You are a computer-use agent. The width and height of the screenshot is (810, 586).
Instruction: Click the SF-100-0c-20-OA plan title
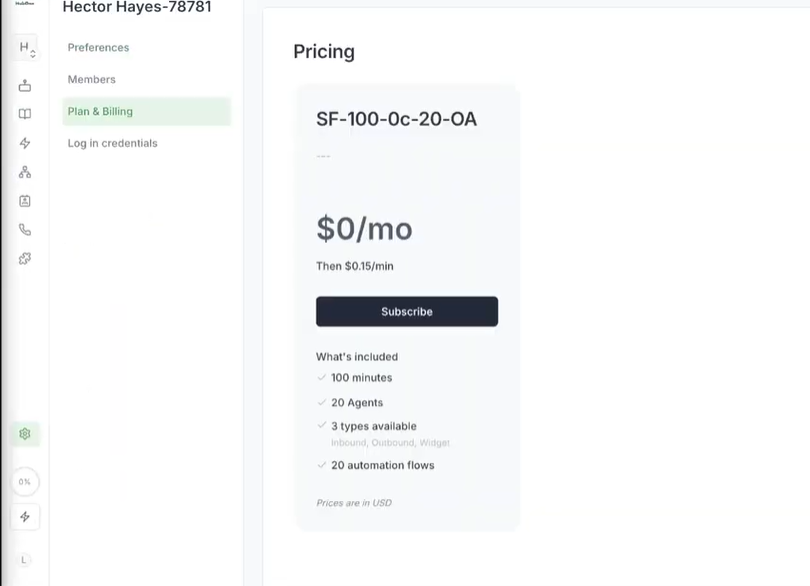pyautogui.click(x=396, y=120)
